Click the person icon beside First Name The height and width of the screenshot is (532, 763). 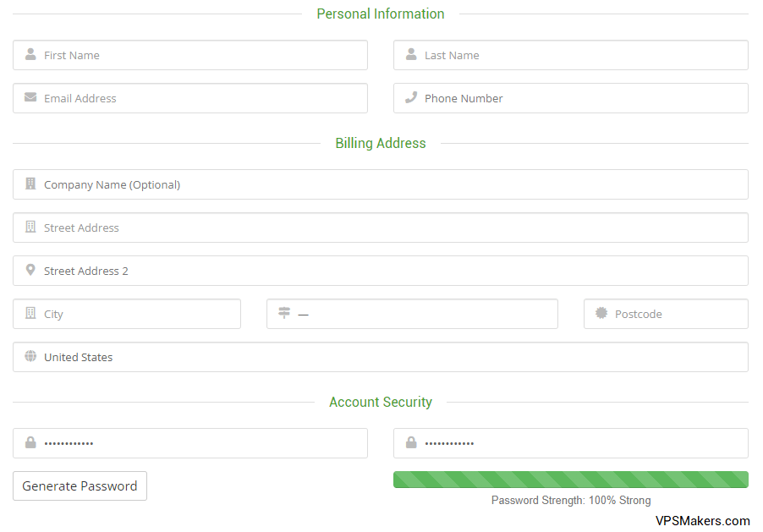(x=30, y=54)
